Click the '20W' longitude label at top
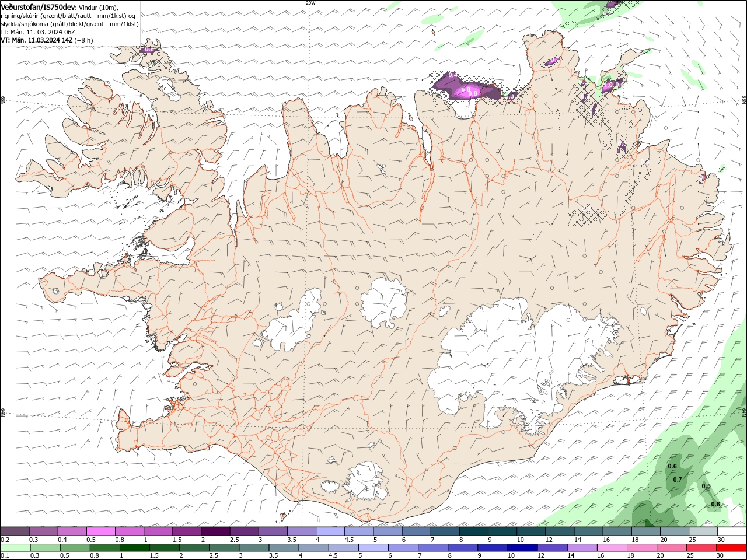This screenshot has height=560, width=747. click(310, 3)
